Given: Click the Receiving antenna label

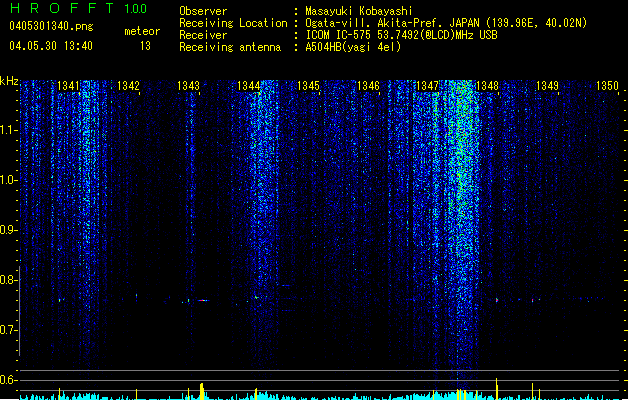Looking at the screenshot, I should (230, 47).
